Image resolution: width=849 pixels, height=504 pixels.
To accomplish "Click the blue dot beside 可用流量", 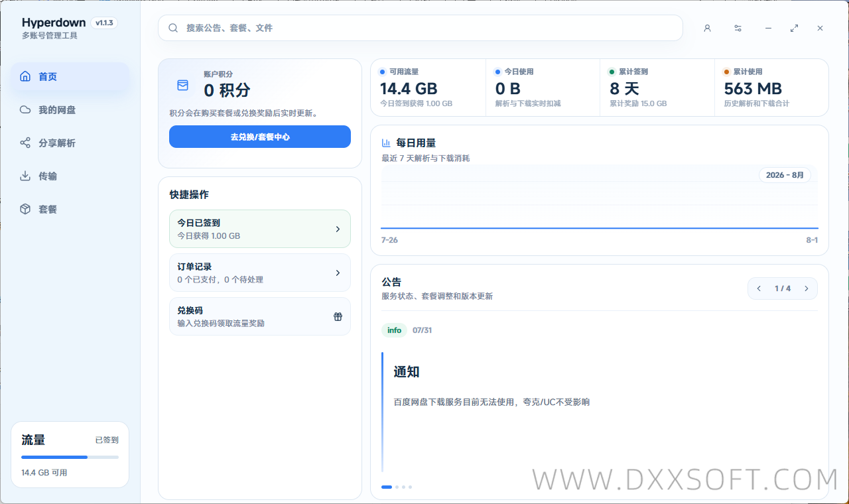I will [x=382, y=72].
